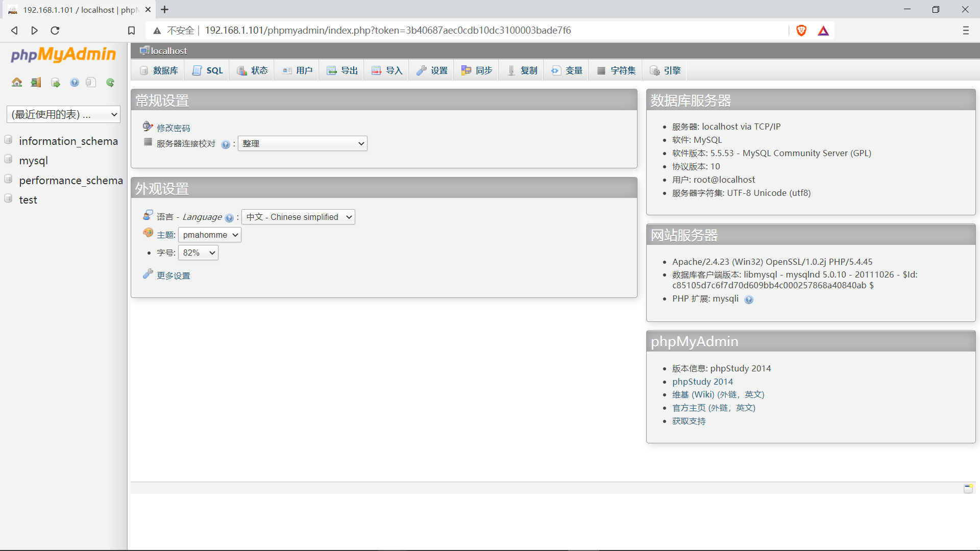Click the log out door icon
This screenshot has width=980, height=551.
(35, 82)
